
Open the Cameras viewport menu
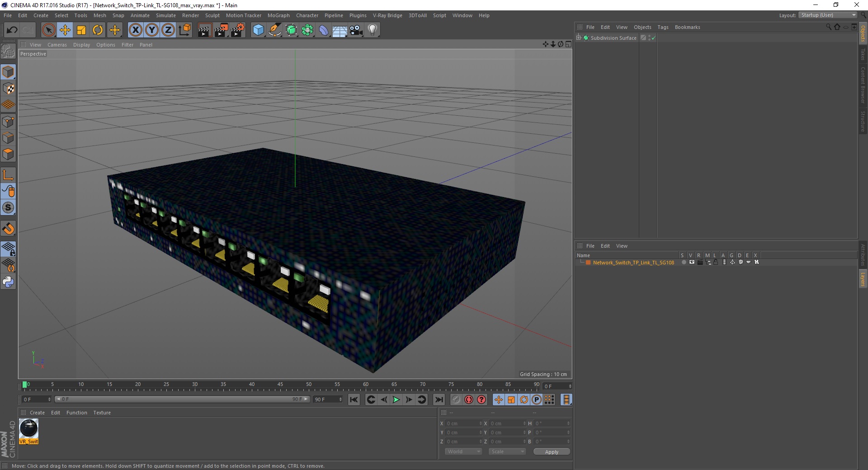(x=57, y=45)
